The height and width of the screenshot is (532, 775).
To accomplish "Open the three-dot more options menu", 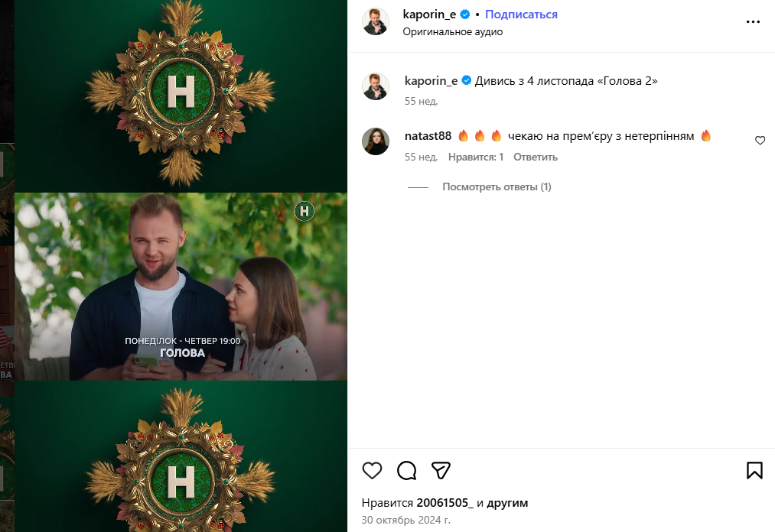I will click(x=754, y=22).
